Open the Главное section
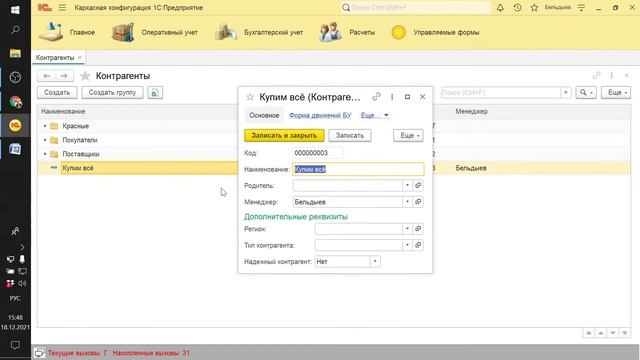 pyautogui.click(x=67, y=32)
